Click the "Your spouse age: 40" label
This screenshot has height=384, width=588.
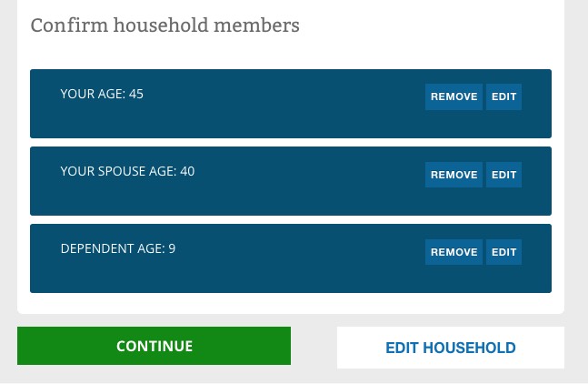(x=127, y=171)
